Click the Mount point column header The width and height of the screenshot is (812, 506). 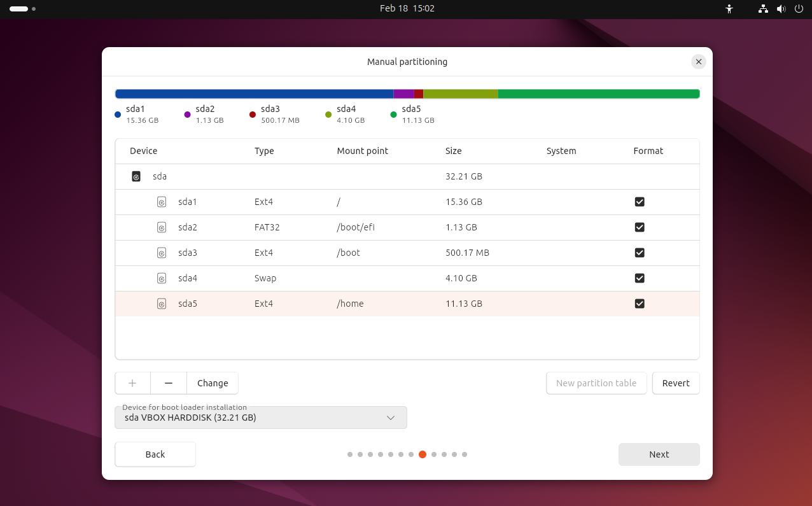tap(363, 151)
